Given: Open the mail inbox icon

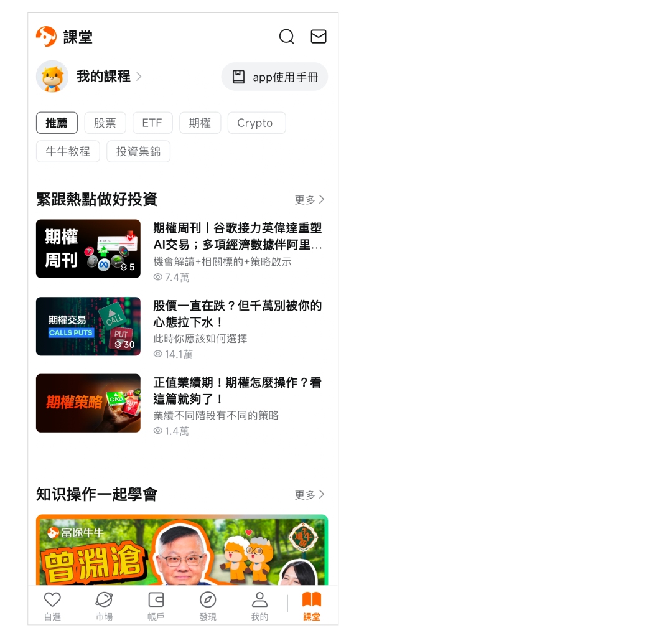Looking at the screenshot, I should (319, 37).
